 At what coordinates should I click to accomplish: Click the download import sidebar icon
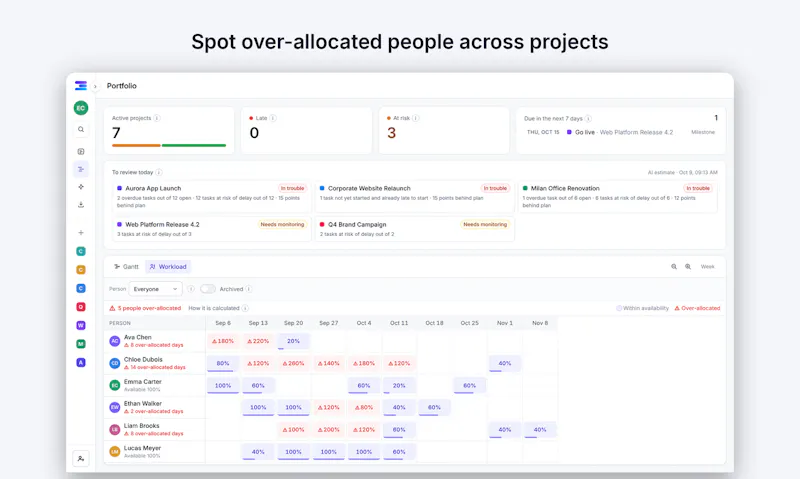(81, 205)
